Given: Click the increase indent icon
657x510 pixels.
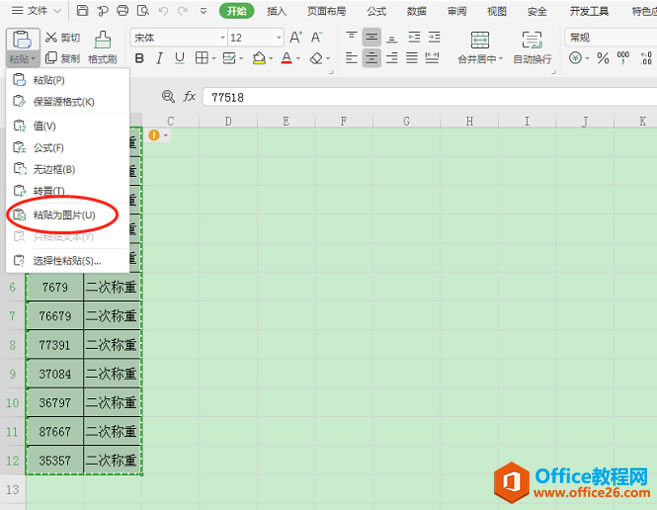Looking at the screenshot, I should coord(434,37).
